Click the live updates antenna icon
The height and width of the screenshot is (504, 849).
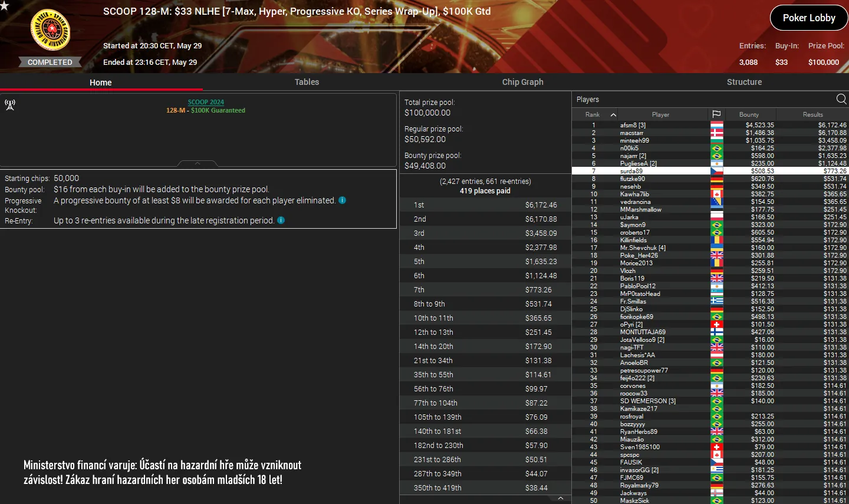[9, 105]
